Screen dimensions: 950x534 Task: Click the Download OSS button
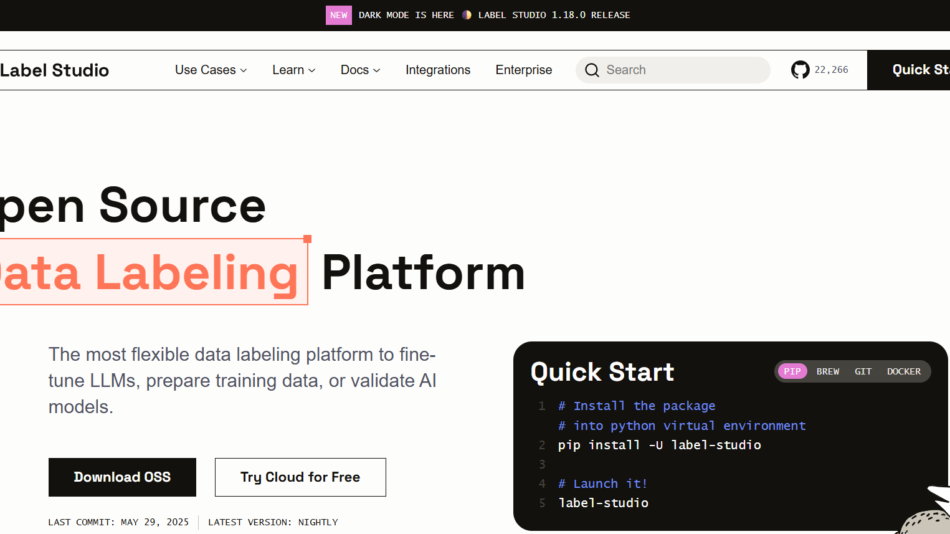click(122, 477)
